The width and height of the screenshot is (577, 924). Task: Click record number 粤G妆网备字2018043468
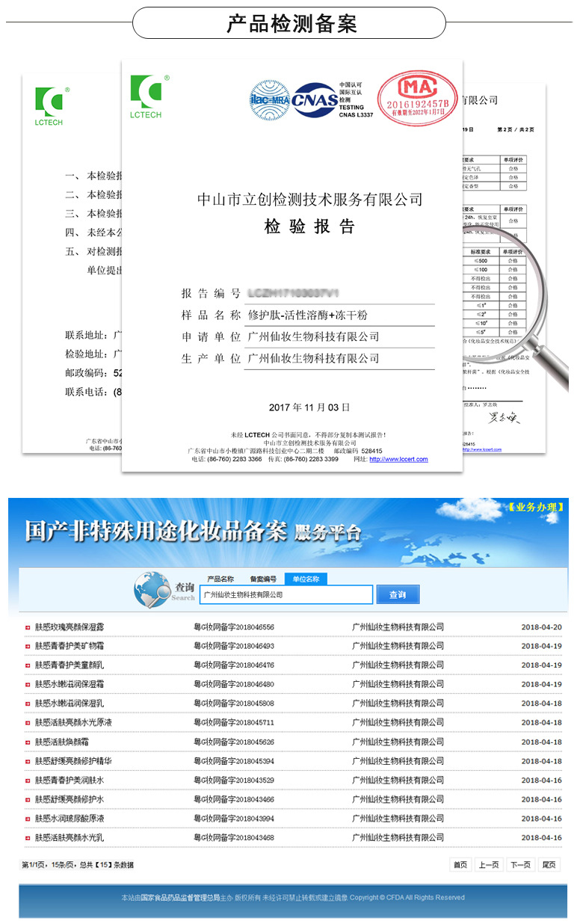click(235, 838)
